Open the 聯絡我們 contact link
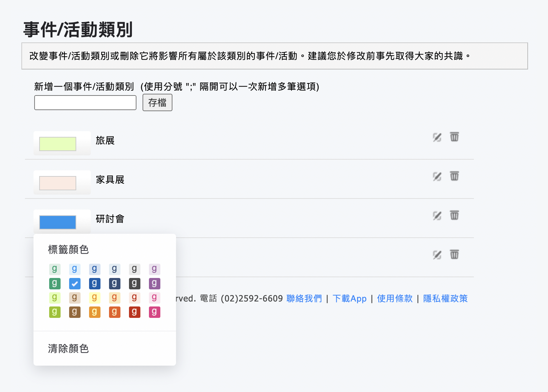This screenshot has width=548, height=392. tap(304, 299)
